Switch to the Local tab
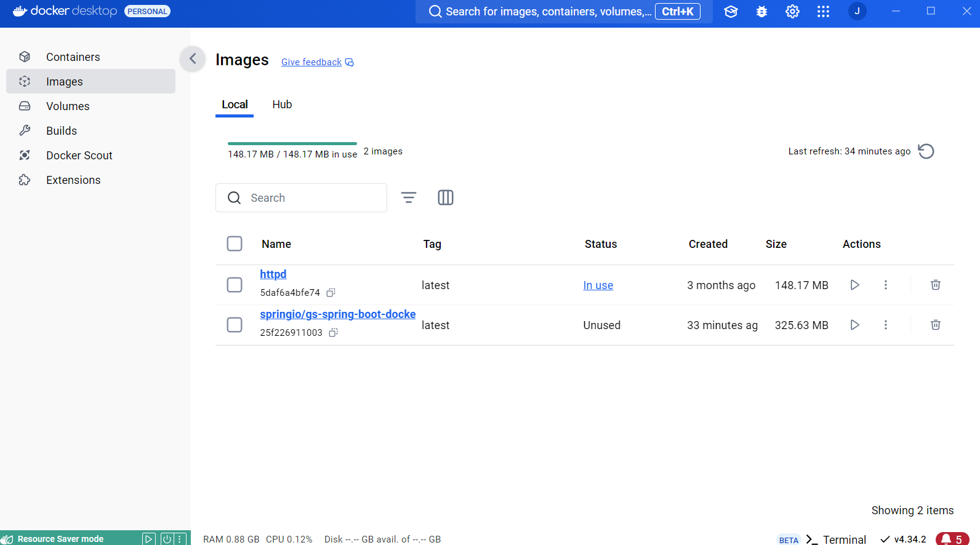The height and width of the screenshot is (545, 980). click(x=235, y=105)
